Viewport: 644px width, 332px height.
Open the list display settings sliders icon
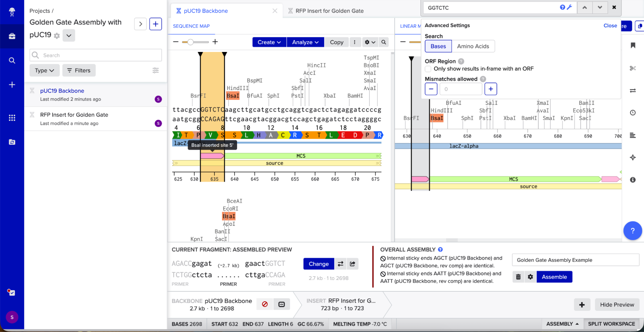(x=156, y=70)
